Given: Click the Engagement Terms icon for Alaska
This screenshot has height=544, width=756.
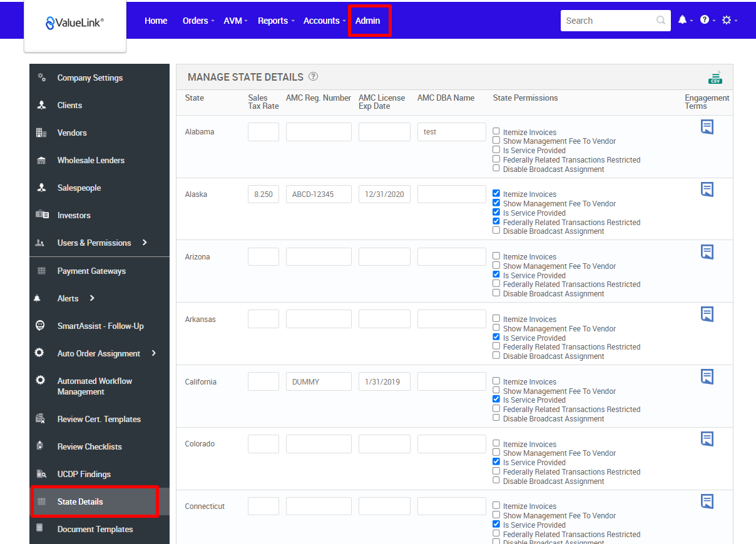Looking at the screenshot, I should coord(707,189).
